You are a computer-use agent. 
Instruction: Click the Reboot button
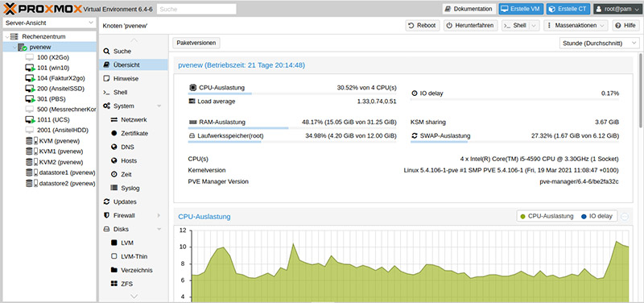pos(423,26)
